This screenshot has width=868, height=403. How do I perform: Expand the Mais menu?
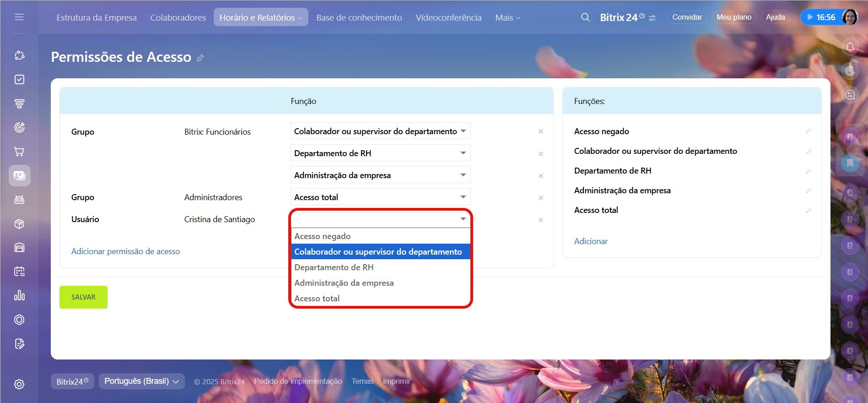[507, 17]
